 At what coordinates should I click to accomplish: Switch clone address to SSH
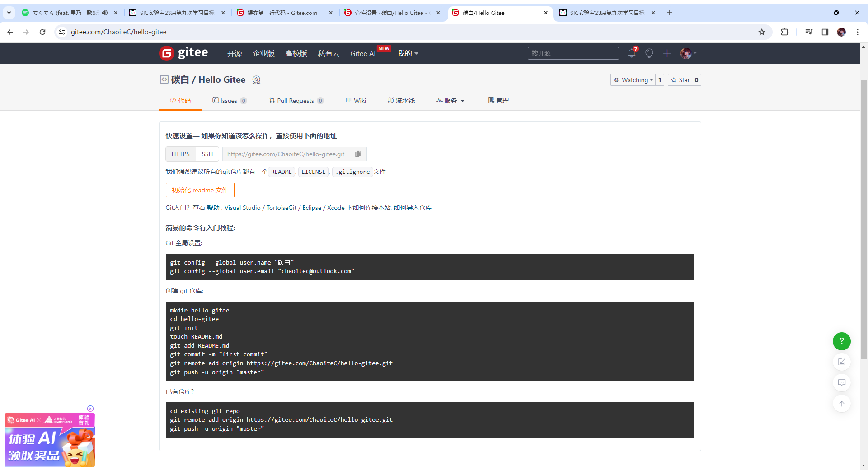click(x=207, y=154)
